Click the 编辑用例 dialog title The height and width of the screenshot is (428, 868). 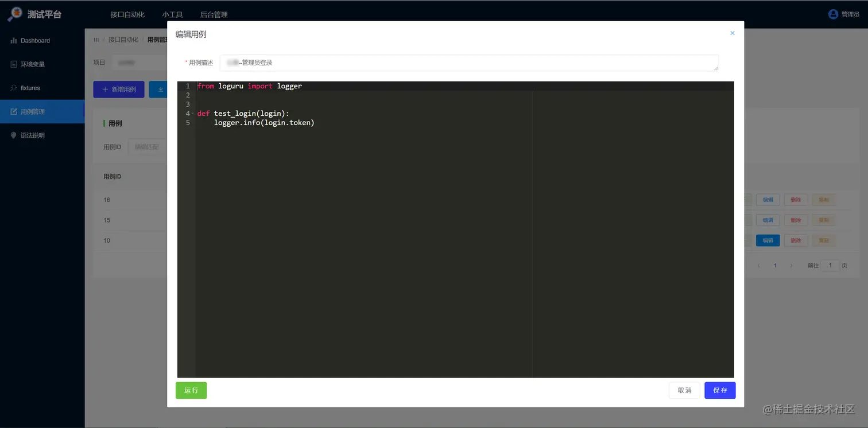pyautogui.click(x=191, y=34)
